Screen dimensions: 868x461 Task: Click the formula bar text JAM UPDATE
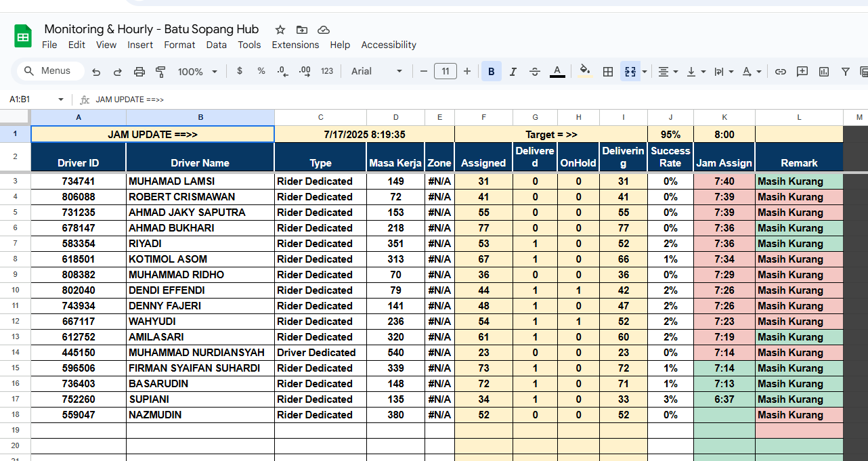click(130, 100)
